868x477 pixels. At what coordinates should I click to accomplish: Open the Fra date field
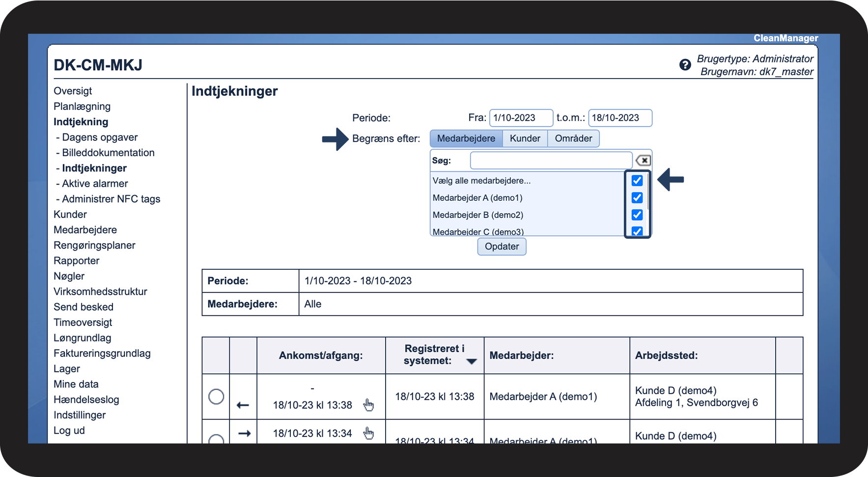pyautogui.click(x=521, y=118)
